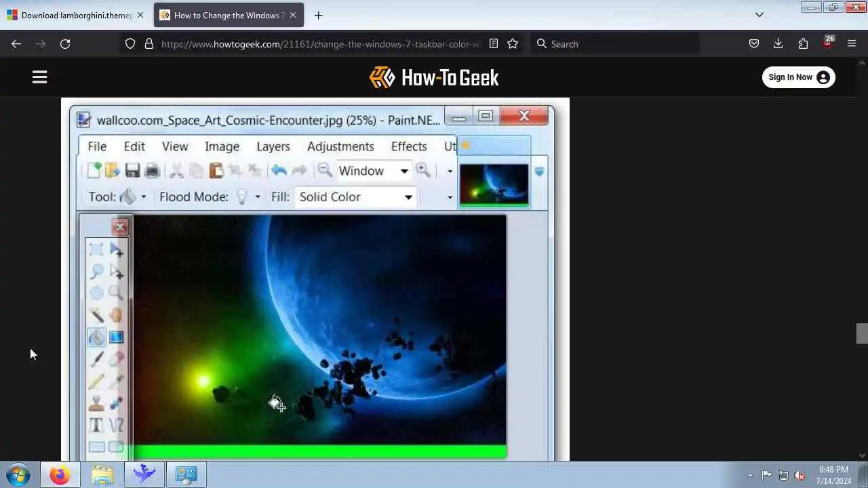Open the File menu in Paint.NET
The width and height of the screenshot is (868, 488).
click(x=97, y=146)
